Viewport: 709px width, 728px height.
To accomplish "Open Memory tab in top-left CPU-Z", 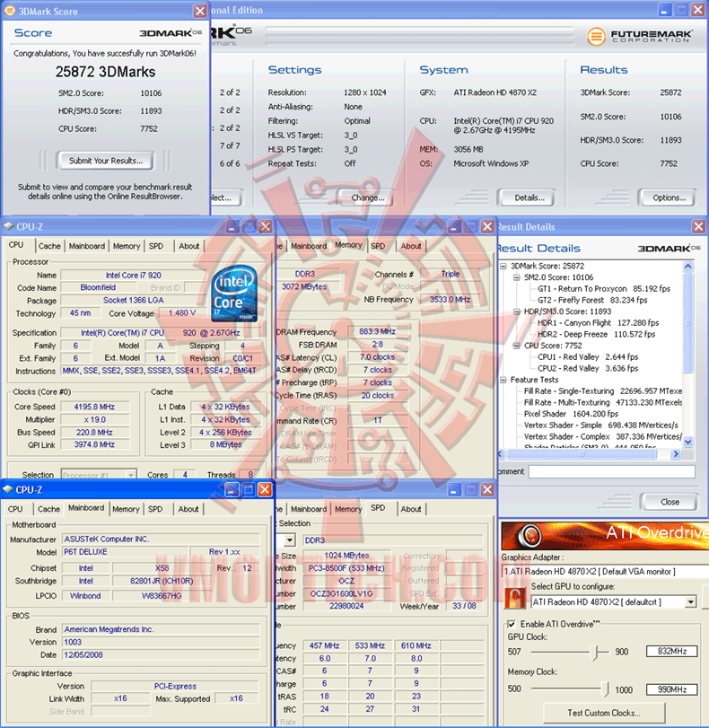I will pos(127,246).
